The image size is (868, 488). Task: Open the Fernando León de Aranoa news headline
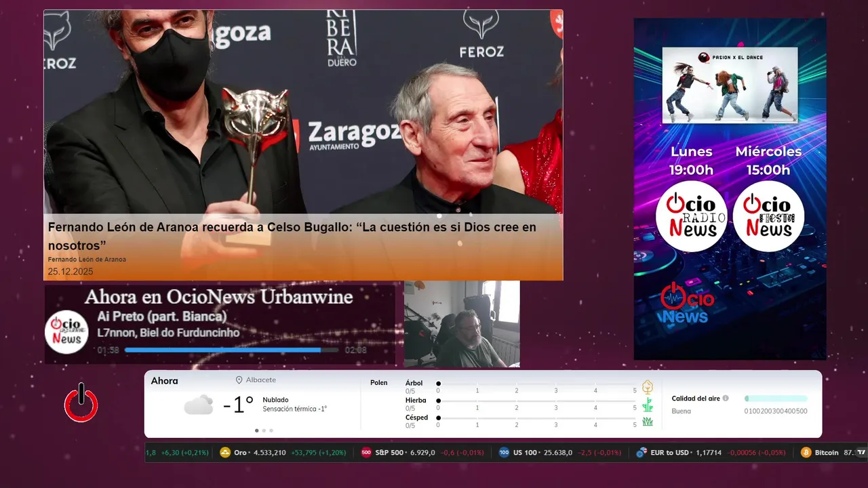pos(292,235)
